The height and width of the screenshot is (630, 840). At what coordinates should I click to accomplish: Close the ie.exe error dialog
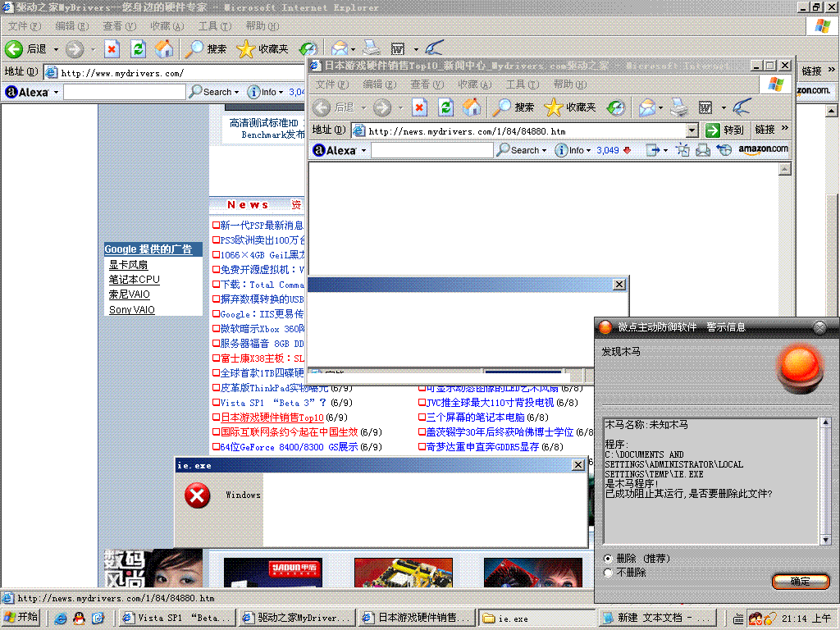pyautogui.click(x=578, y=465)
